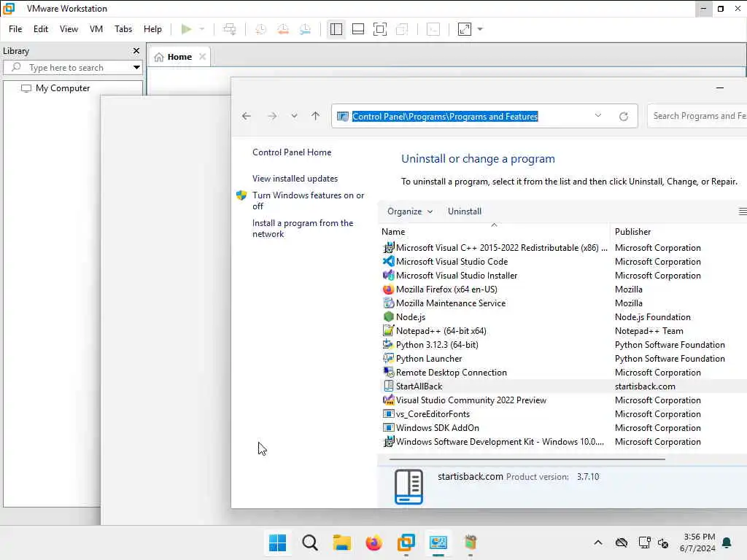This screenshot has width=747, height=560.
Task: Show hidden system tray icons chevron
Action: tap(598, 542)
